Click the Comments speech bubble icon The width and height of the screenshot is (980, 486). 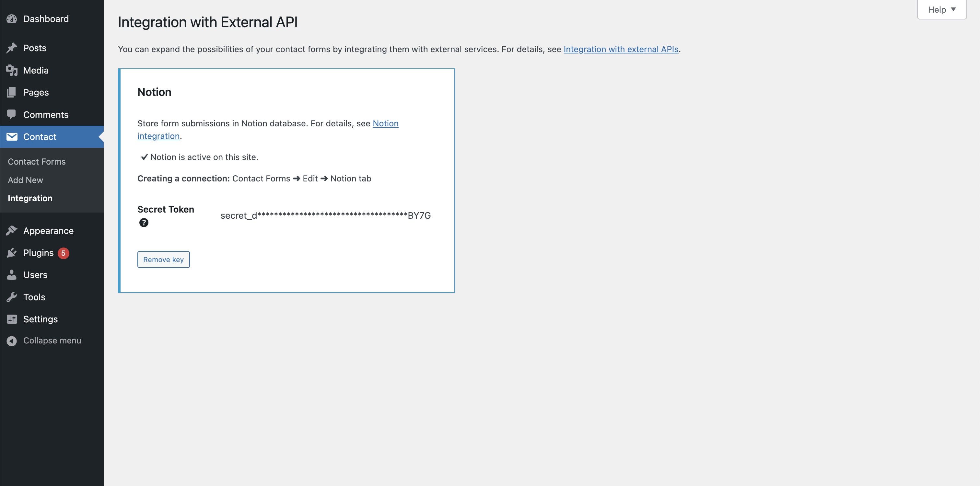(12, 114)
